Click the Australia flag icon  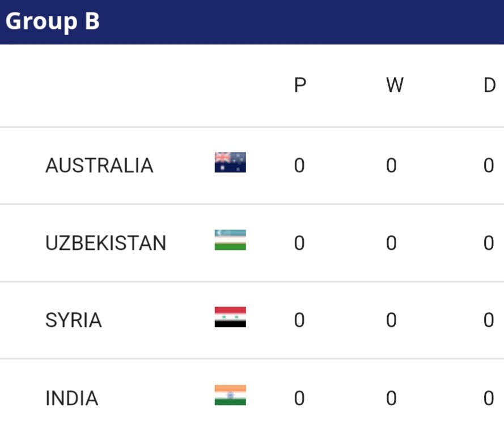click(230, 163)
